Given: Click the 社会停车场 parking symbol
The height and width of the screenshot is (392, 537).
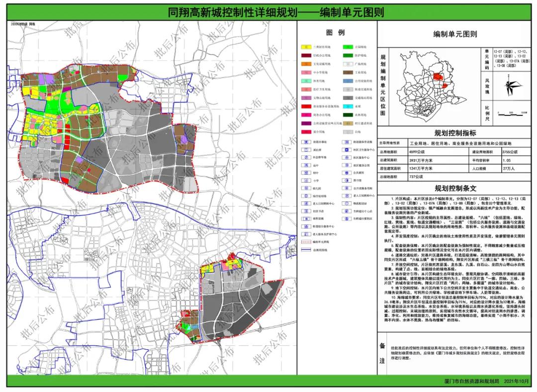Looking at the screenshot, I should click(x=305, y=157).
